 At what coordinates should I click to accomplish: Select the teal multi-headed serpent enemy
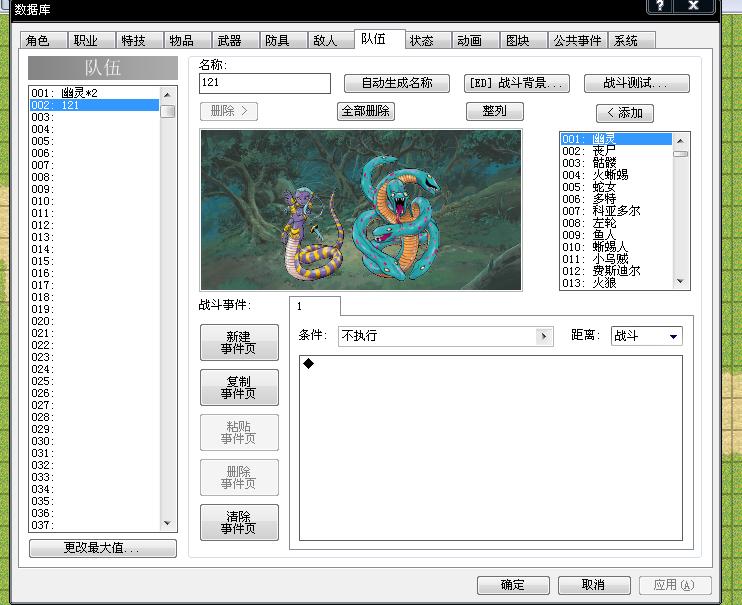(397, 218)
